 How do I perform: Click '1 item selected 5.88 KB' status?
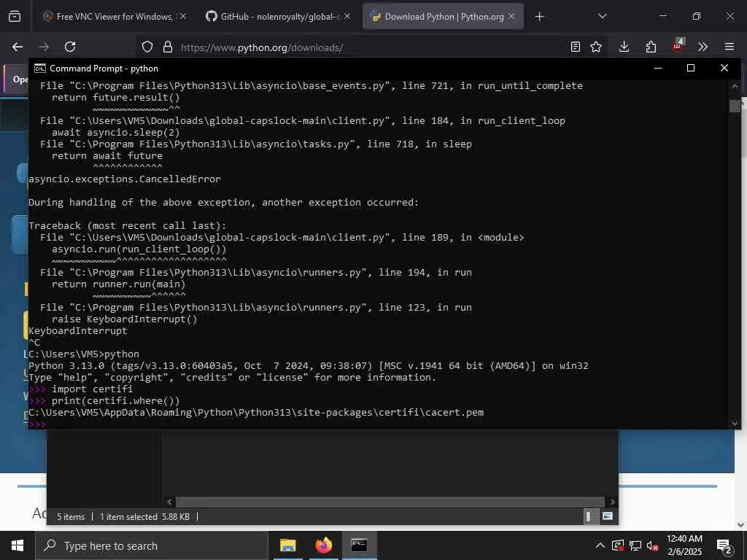coord(145,517)
